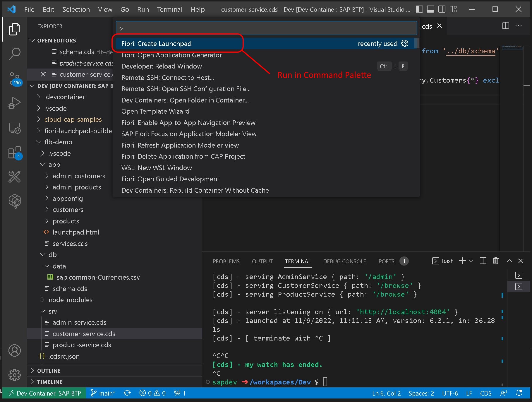Switch to the PORTS tab

pos(386,261)
